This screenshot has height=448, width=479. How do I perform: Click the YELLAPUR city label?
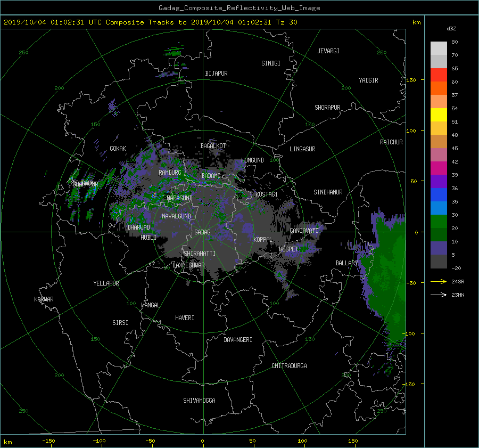click(x=106, y=283)
